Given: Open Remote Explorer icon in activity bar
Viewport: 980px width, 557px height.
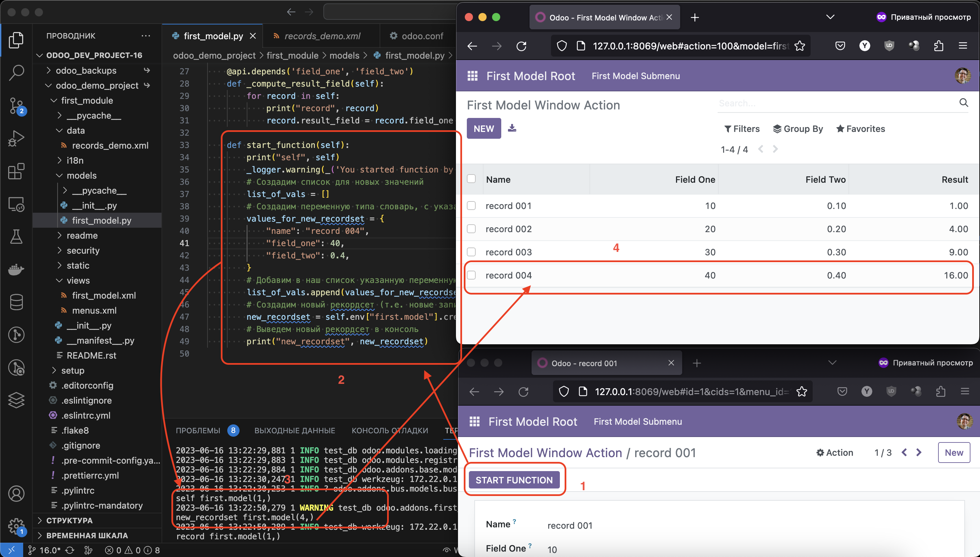Looking at the screenshot, I should pos(16,205).
